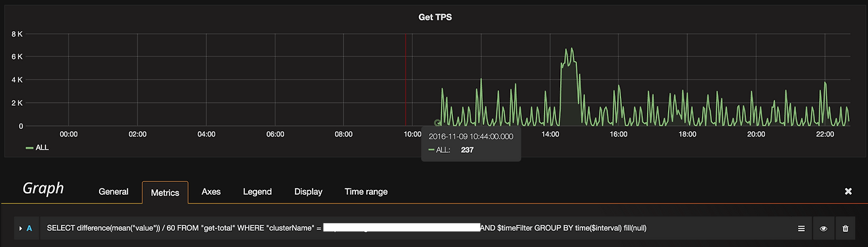
Task: Click the 18:00 x-axis time label
Action: (687, 134)
